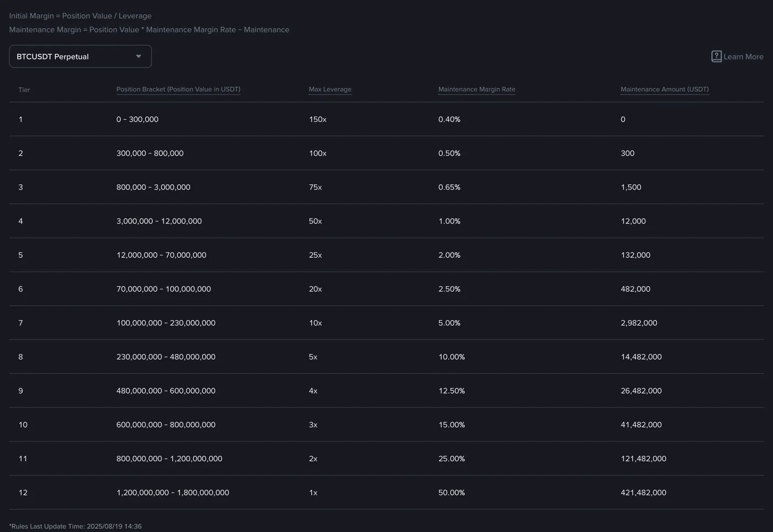The height and width of the screenshot is (532, 773).
Task: Open the Learn More link text
Action: point(743,57)
